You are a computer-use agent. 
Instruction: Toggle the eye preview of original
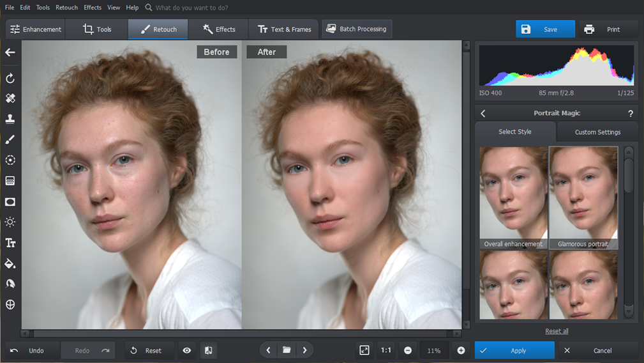point(187,350)
